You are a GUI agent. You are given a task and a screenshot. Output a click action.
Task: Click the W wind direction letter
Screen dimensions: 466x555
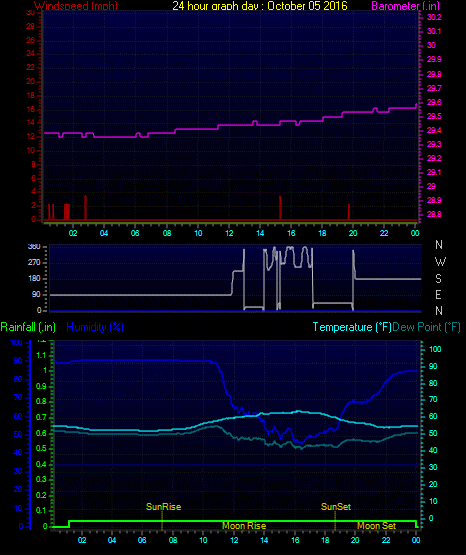(x=440, y=262)
